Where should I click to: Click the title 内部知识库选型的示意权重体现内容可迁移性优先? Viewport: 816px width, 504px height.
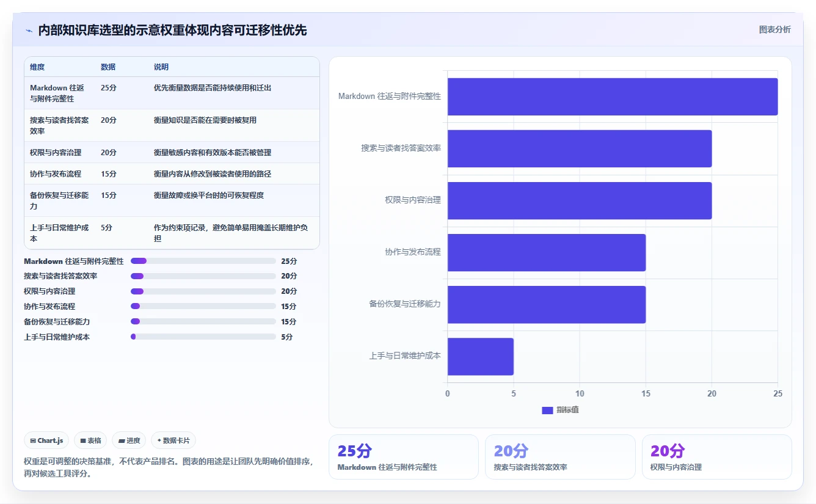tap(173, 31)
